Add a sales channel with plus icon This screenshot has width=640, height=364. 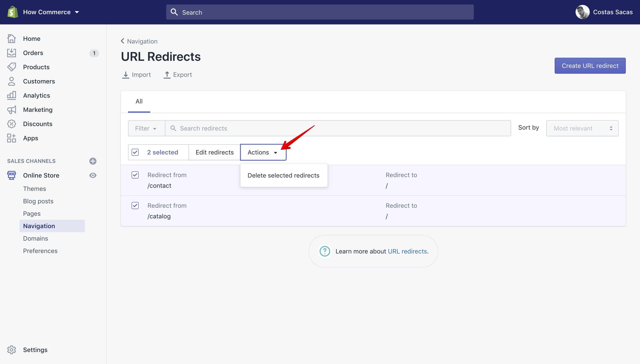[x=93, y=161]
